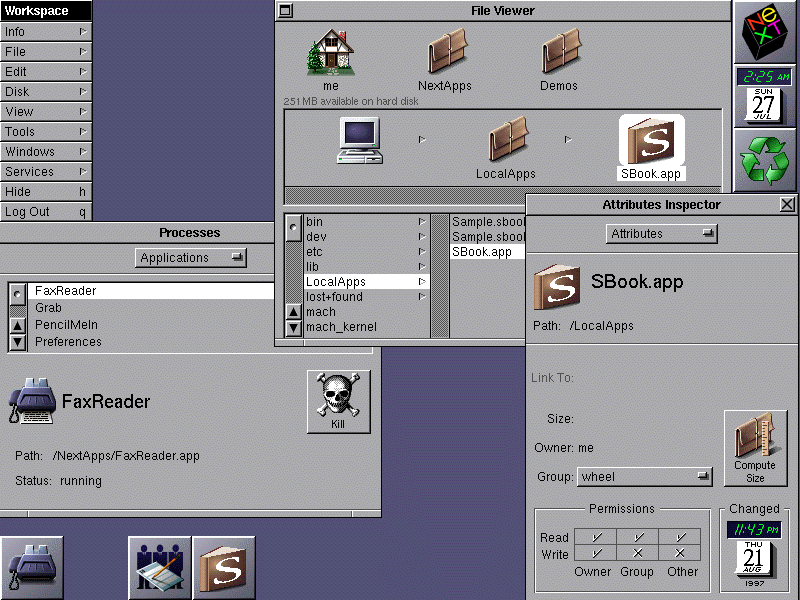Open the Edit menu

[x=46, y=71]
